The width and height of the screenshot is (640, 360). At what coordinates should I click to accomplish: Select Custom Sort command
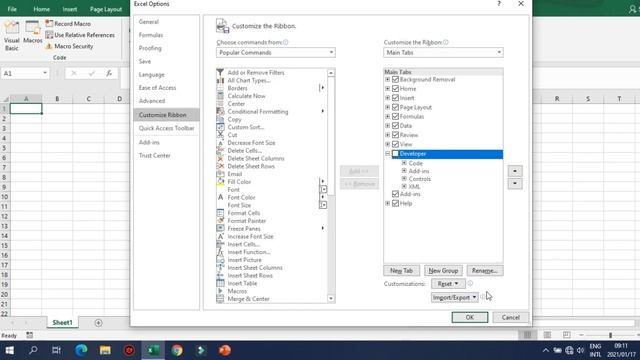(x=245, y=127)
